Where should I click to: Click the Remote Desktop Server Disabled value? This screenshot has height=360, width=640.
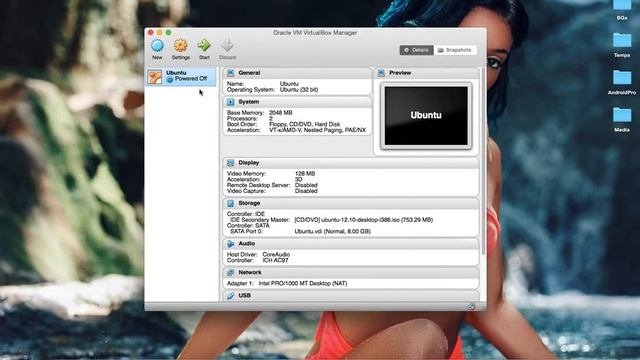(306, 185)
